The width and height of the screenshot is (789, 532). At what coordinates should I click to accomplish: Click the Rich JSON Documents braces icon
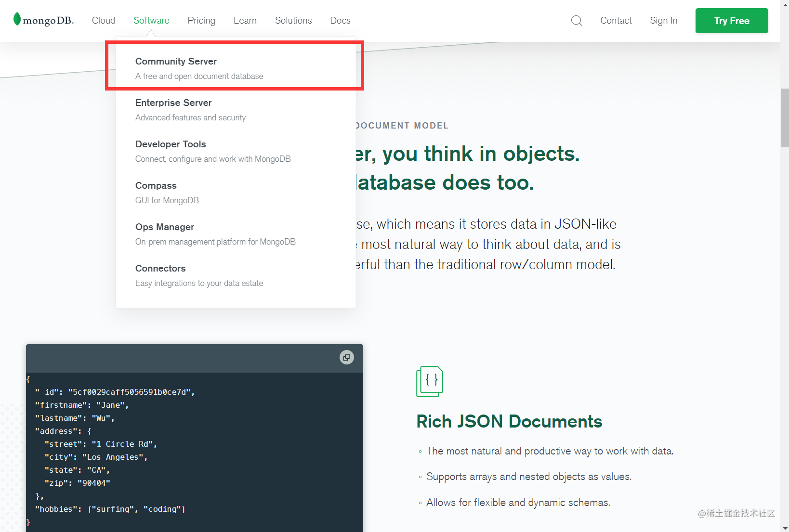[x=430, y=381]
